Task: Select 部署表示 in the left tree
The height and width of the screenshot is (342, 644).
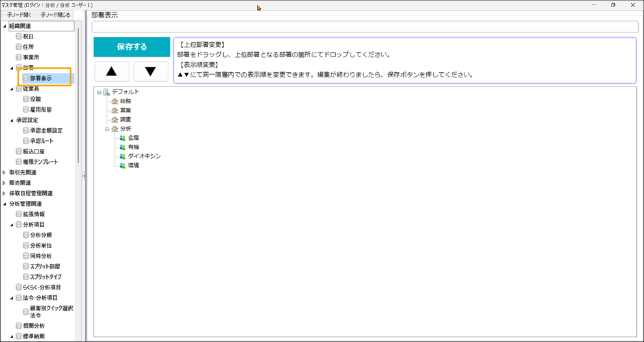Action: [41, 79]
